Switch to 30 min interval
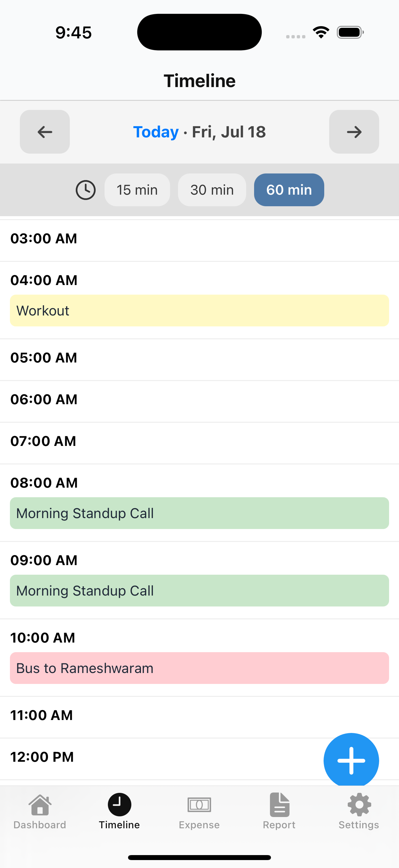Screen dimensions: 399x868 212,190
